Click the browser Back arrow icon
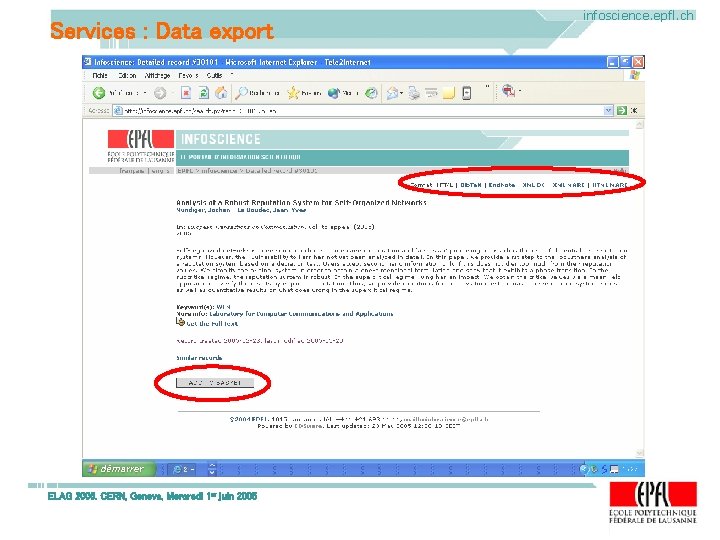720x540 pixels. coord(99,93)
